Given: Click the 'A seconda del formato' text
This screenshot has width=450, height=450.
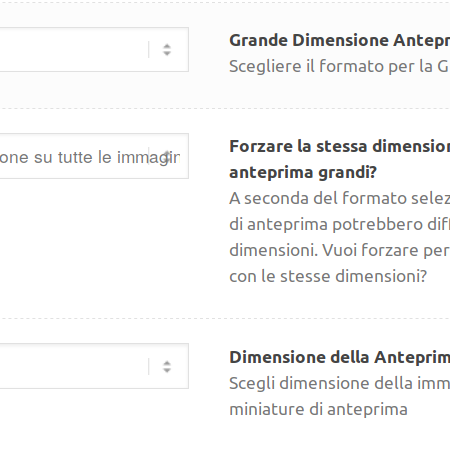Looking at the screenshot, I should (x=339, y=198).
